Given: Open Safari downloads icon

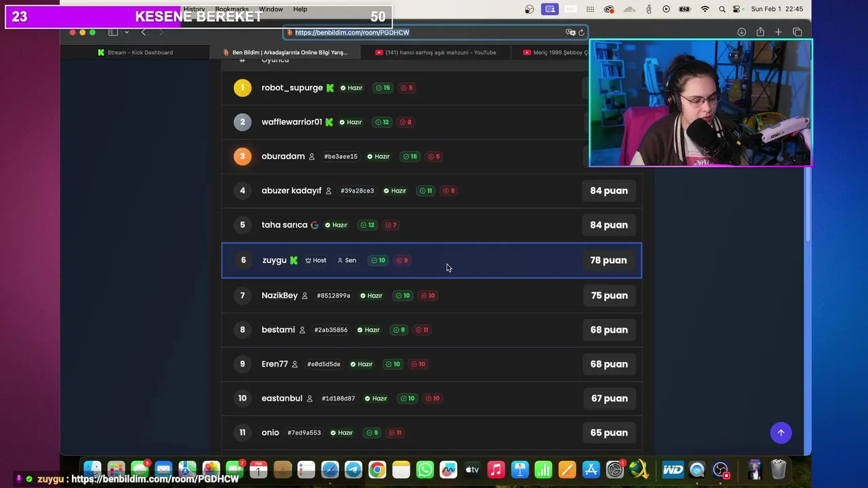Looking at the screenshot, I should pyautogui.click(x=742, y=32).
